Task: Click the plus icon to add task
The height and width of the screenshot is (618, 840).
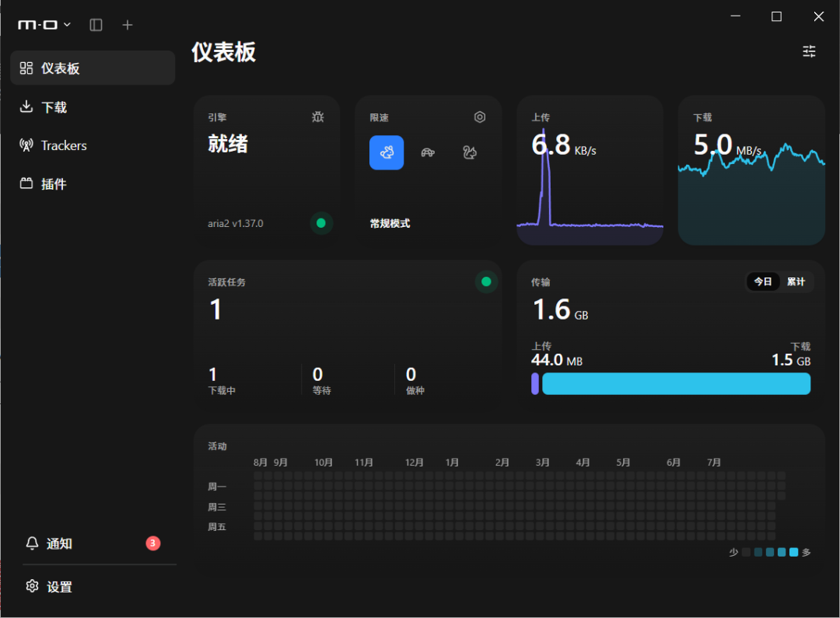Action: [128, 25]
